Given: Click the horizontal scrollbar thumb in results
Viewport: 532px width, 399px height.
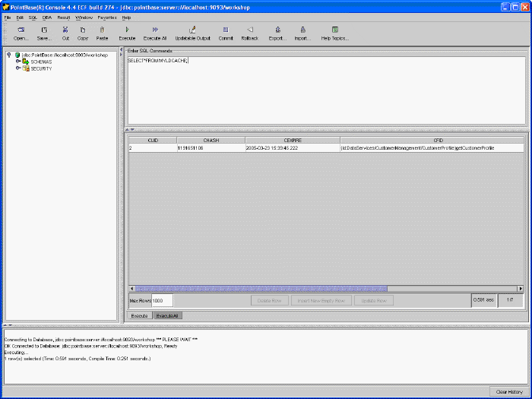Looking at the screenshot, I should coord(261,289).
